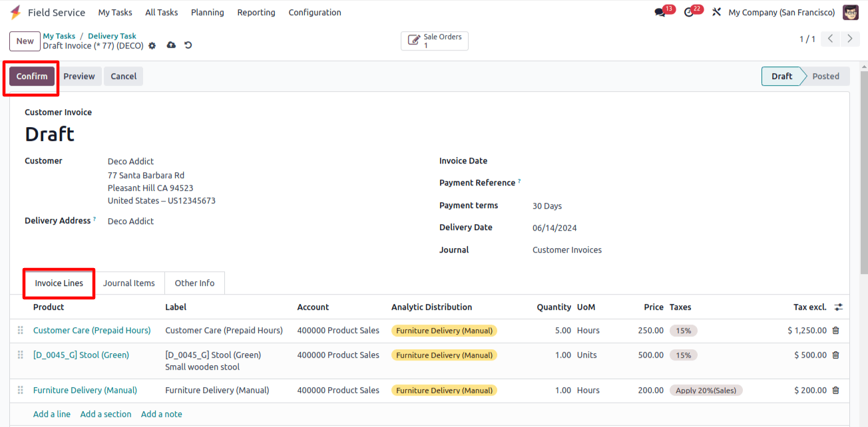This screenshot has width=868, height=427.
Task: Click Add a section link
Action: [x=106, y=414]
